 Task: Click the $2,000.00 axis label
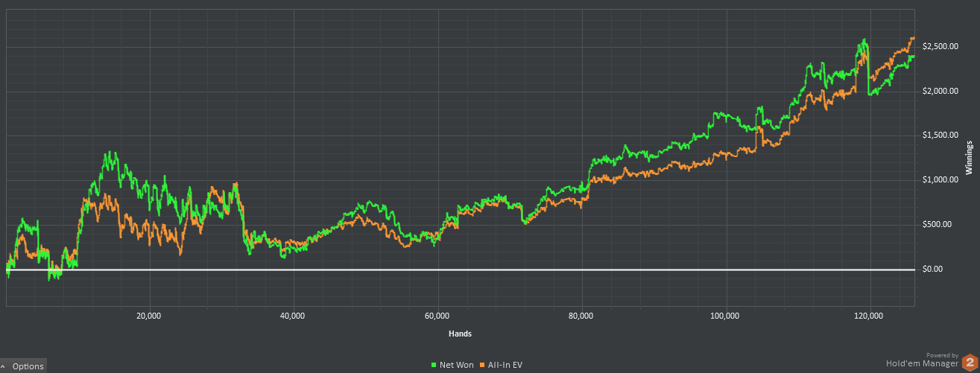939,92
